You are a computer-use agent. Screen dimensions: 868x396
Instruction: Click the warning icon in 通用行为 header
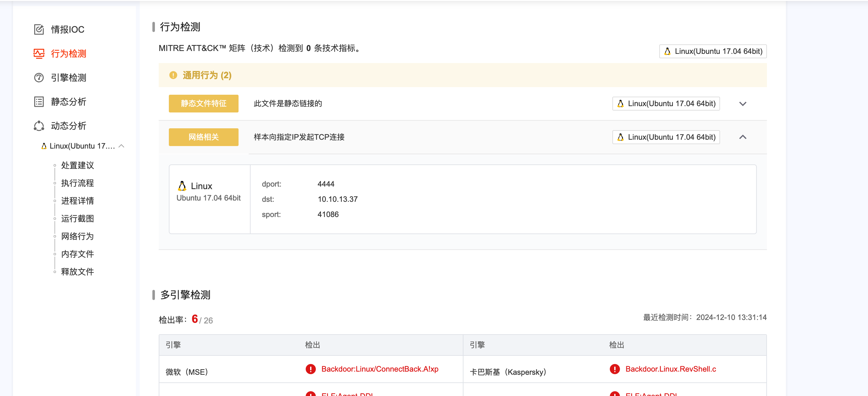(x=173, y=75)
